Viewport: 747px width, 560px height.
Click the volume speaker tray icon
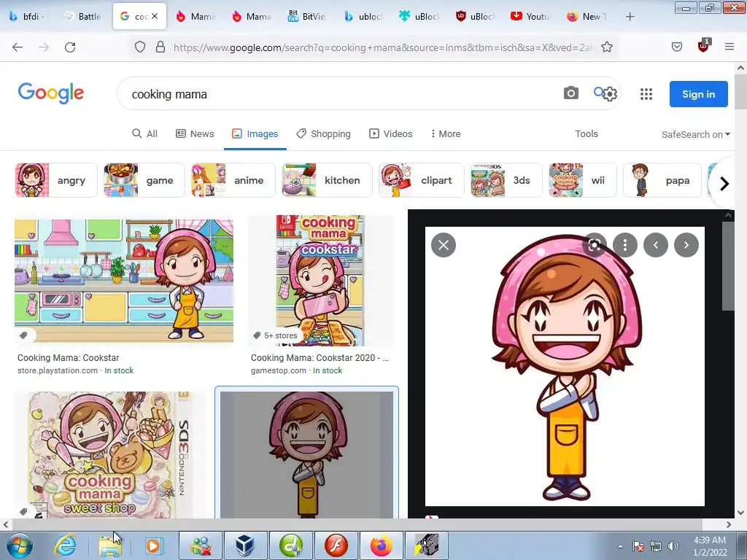coord(673,546)
